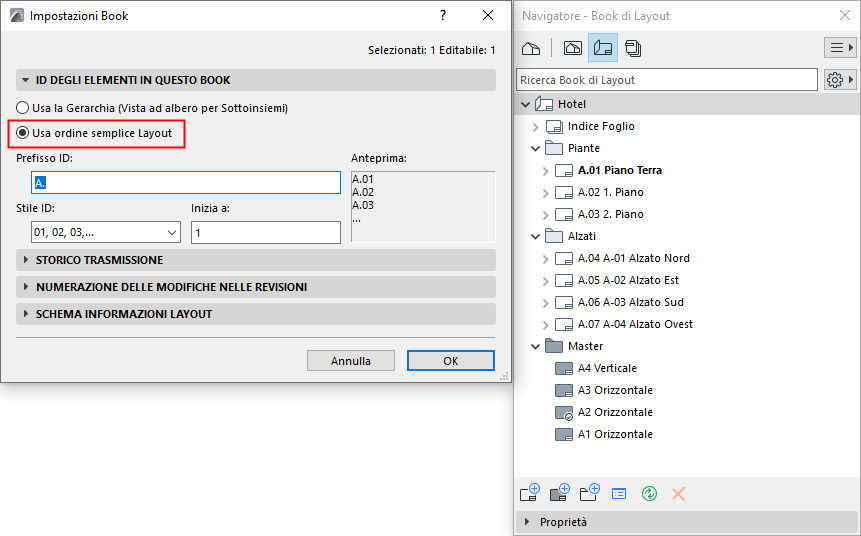This screenshot has height=536, width=861.
Task: Select A.03 2. Piano layout
Action: click(610, 214)
